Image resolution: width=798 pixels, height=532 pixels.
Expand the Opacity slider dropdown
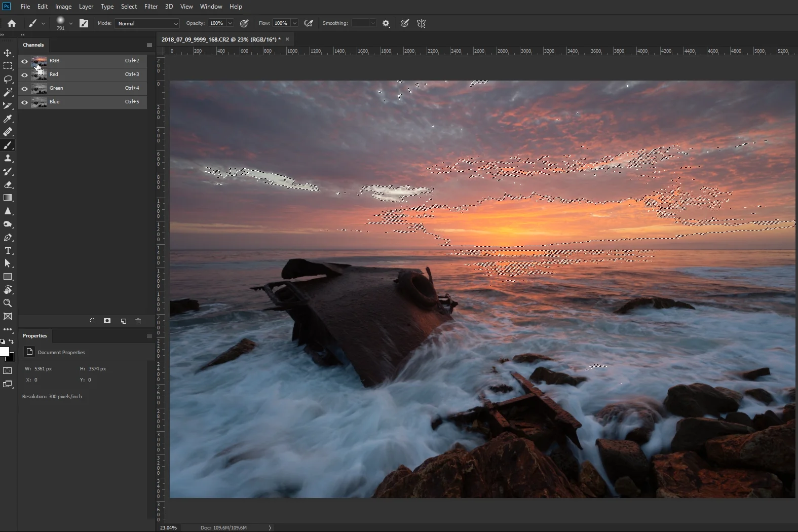[x=230, y=23]
